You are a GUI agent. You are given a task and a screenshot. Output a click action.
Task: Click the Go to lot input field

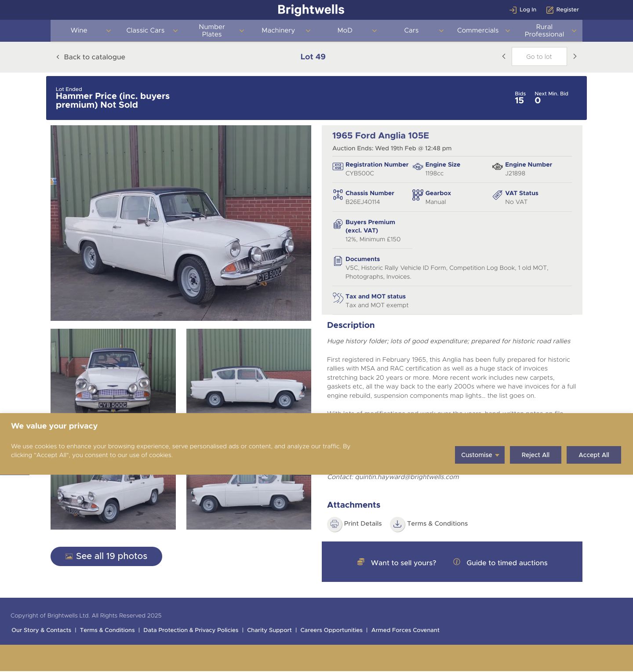[x=539, y=57]
